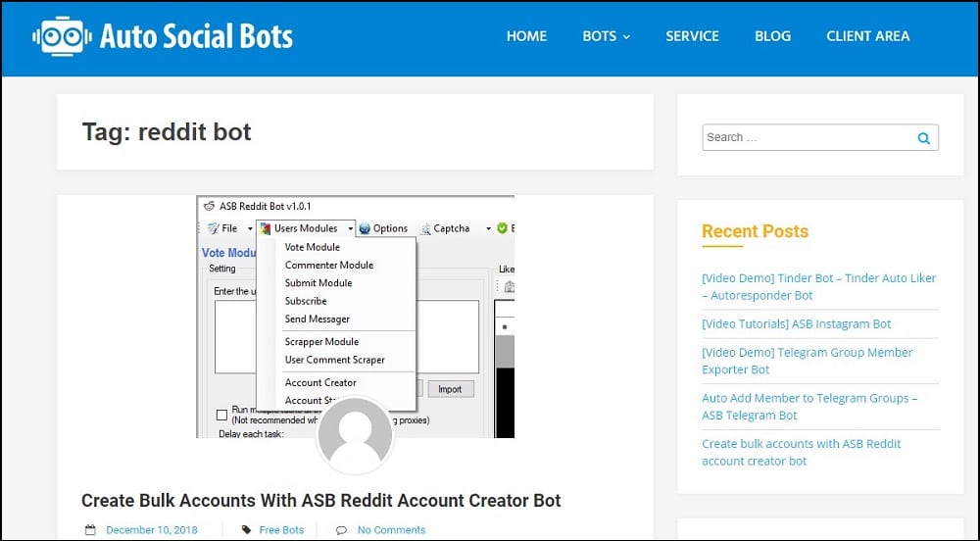The height and width of the screenshot is (541, 980).
Task: Click the tag icon beside Free Bots
Action: [x=246, y=530]
